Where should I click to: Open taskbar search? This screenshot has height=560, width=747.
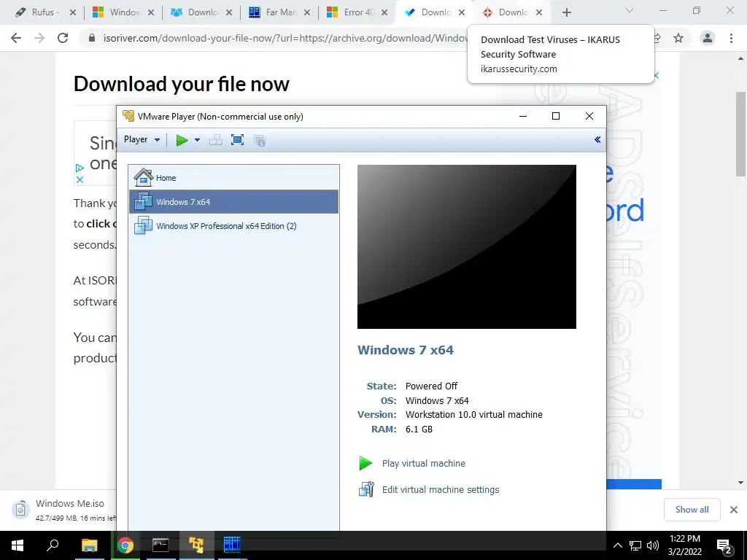click(53, 545)
